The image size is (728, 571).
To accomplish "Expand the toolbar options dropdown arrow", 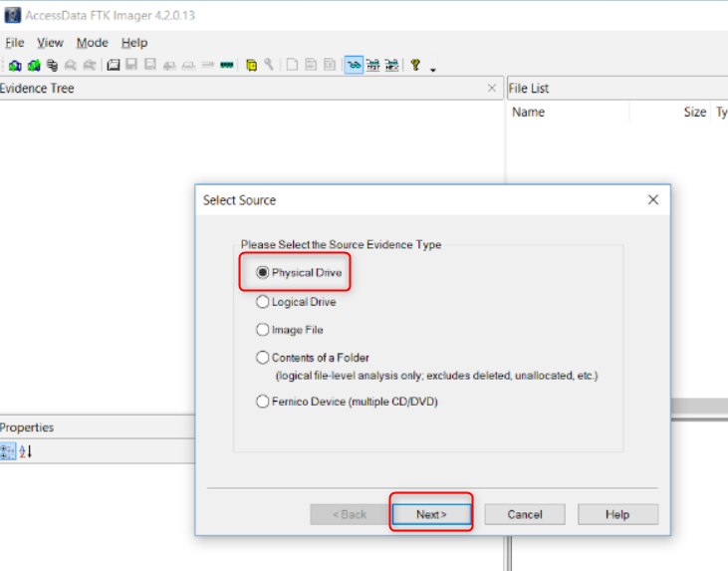I will [x=433, y=69].
